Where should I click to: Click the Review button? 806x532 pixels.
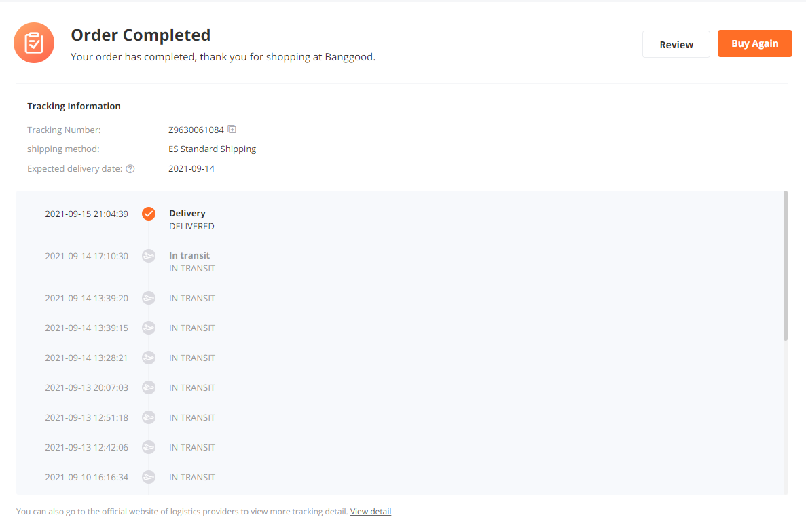676,44
